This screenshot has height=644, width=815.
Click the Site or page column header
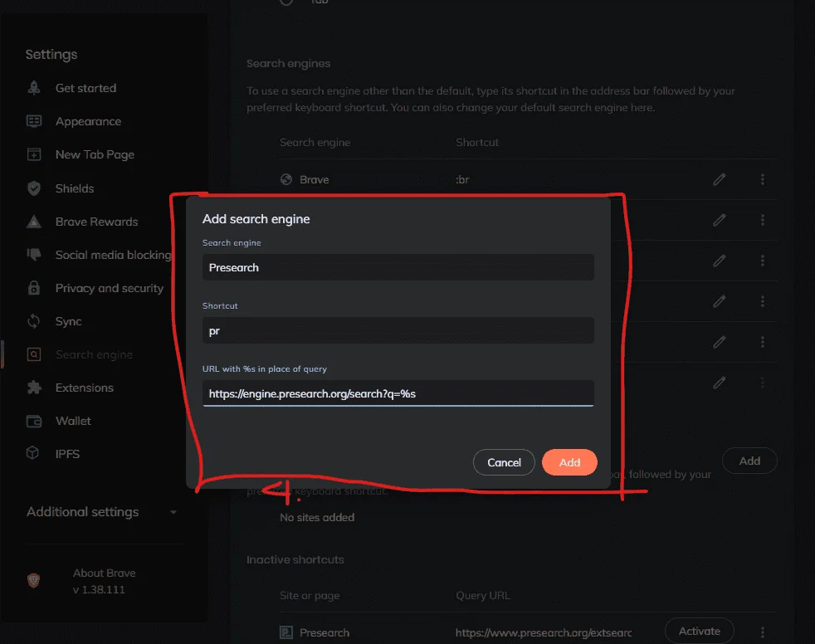click(310, 596)
